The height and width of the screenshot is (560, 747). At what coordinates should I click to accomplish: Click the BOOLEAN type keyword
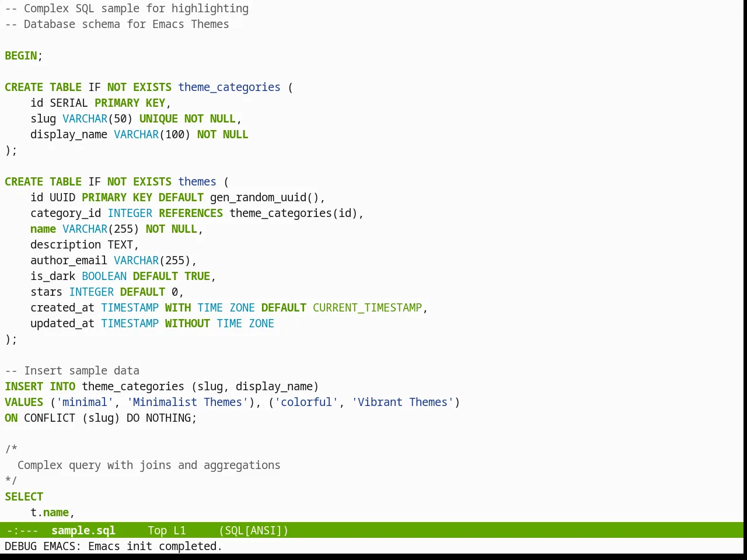tap(104, 276)
